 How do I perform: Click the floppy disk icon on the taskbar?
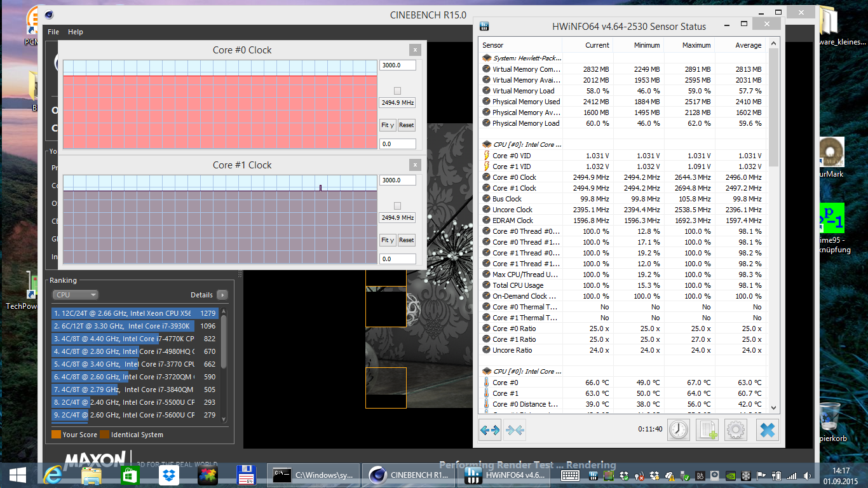pos(246,475)
